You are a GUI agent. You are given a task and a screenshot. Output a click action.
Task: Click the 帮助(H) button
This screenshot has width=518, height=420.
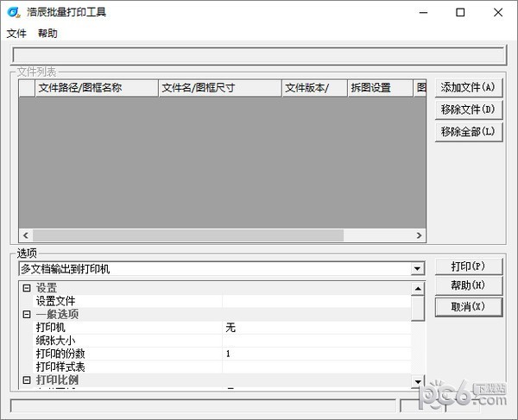469,285
